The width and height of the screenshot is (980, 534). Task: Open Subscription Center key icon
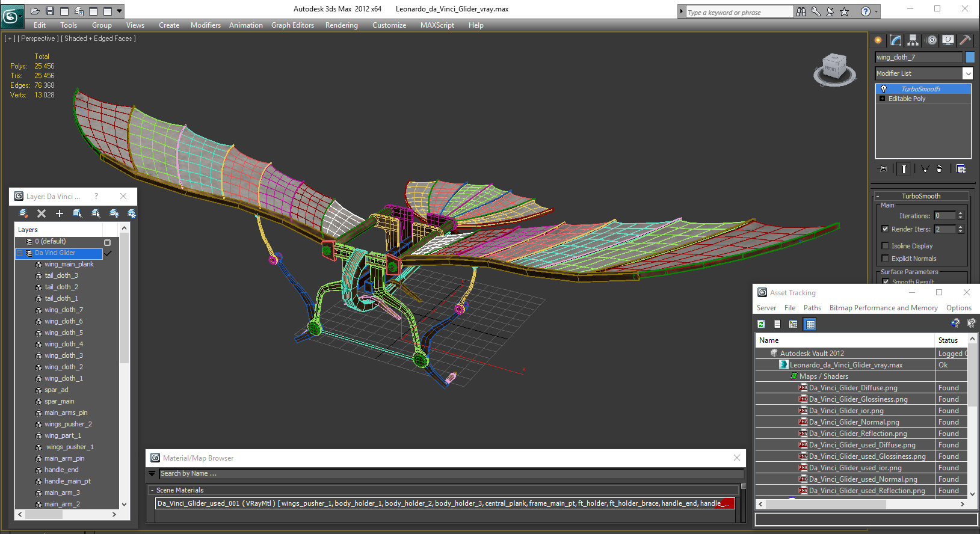coord(815,11)
